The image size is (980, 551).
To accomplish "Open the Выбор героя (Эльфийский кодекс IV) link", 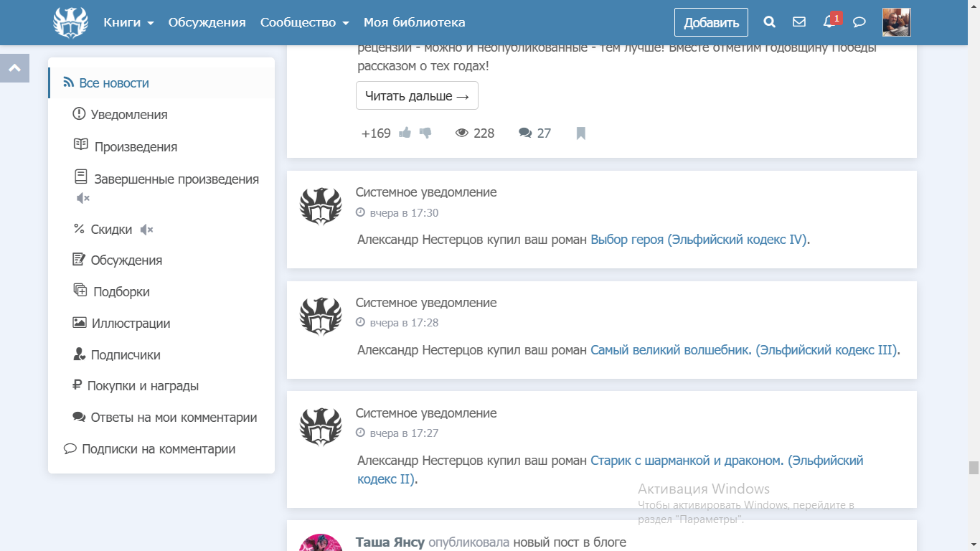I will [x=699, y=240].
